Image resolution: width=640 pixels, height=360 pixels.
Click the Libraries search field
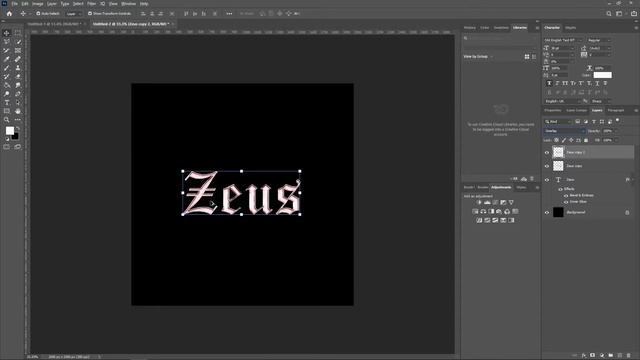(x=500, y=38)
